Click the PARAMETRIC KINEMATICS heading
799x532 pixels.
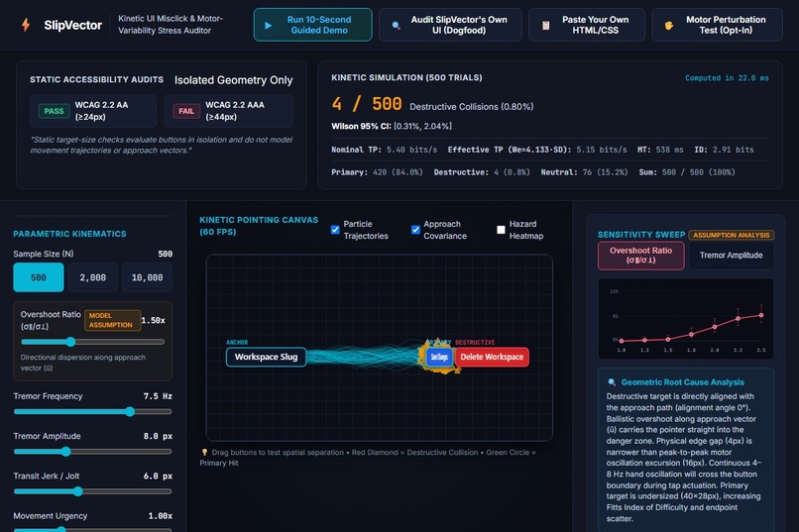click(x=69, y=234)
